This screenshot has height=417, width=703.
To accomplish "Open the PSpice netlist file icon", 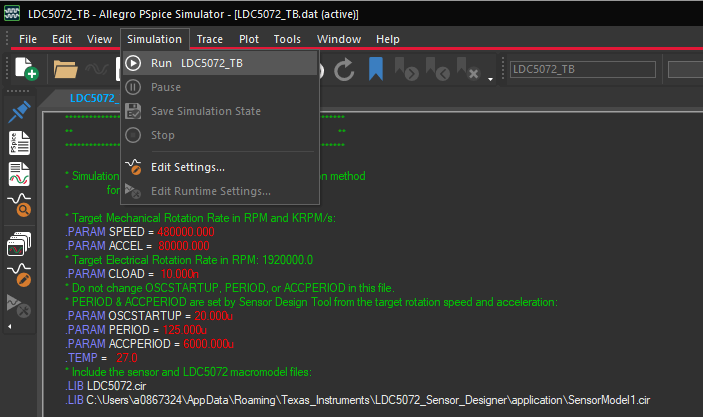I will [20, 142].
